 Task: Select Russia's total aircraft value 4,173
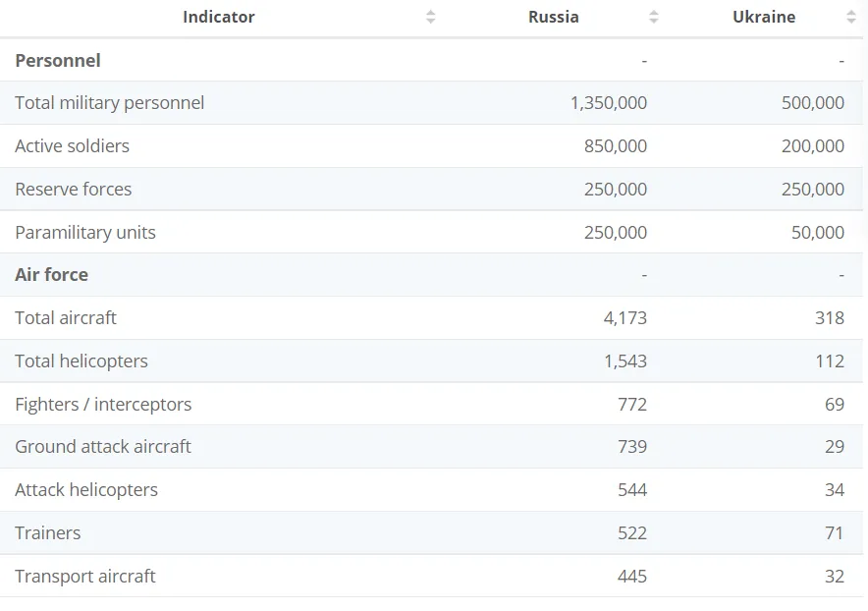624,318
